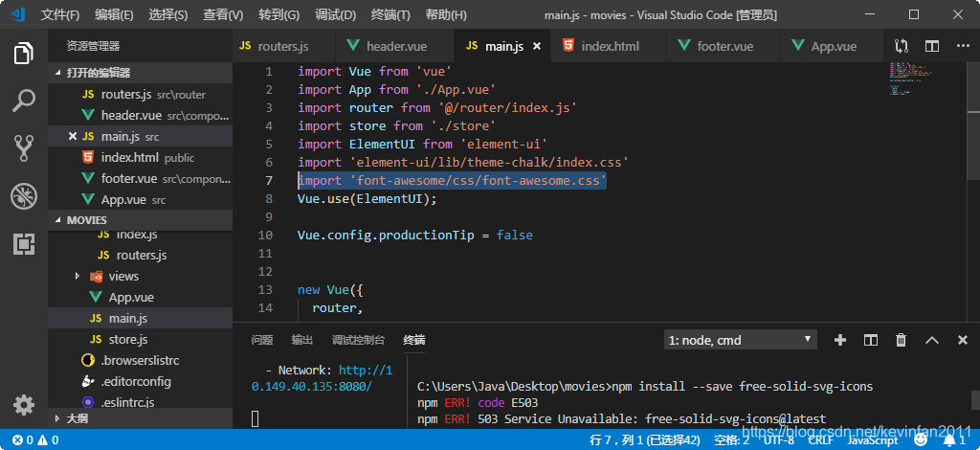
Task: Split the editor to the right
Action: pos(932,46)
